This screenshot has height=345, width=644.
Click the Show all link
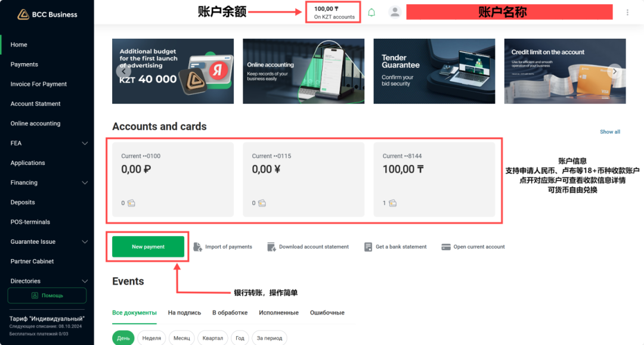coord(609,132)
